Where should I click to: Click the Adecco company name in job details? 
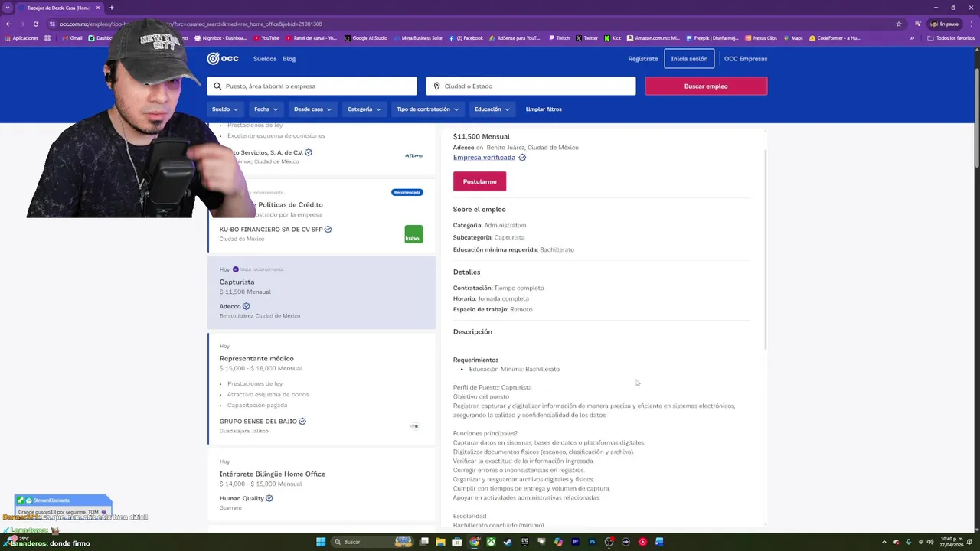tap(463, 148)
